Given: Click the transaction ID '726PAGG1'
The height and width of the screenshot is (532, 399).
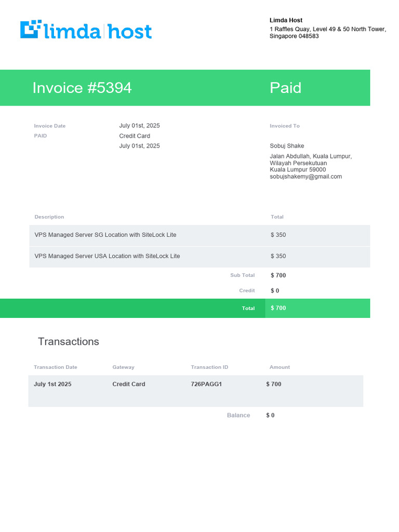Looking at the screenshot, I should click(x=206, y=384).
